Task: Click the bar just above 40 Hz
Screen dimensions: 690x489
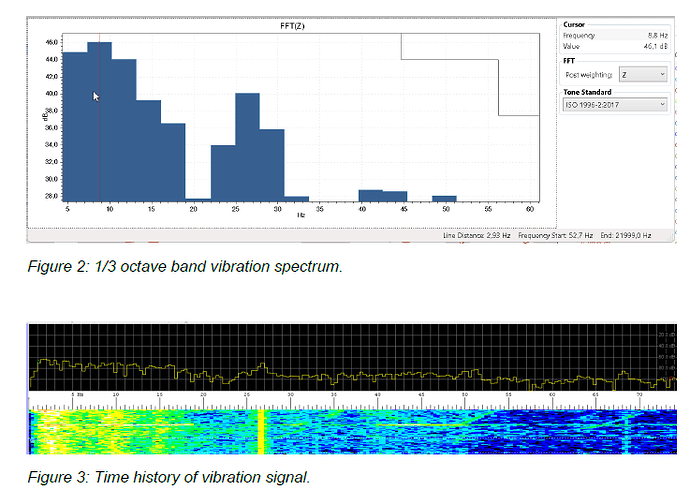Action: [370, 195]
